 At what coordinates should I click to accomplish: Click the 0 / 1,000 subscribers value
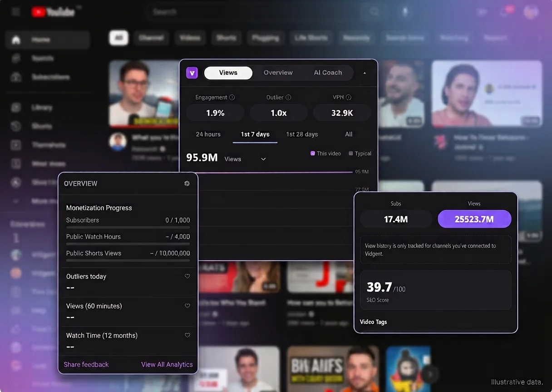(177, 220)
